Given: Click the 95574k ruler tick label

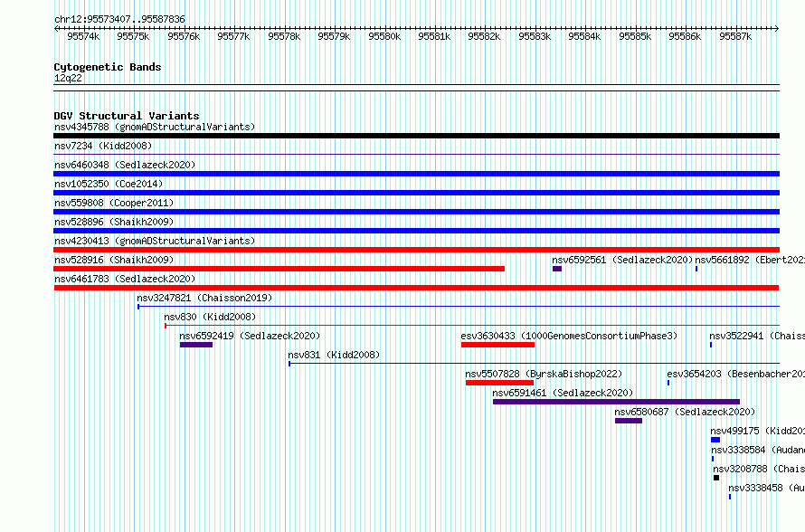Looking at the screenshot, I should coord(83,36).
